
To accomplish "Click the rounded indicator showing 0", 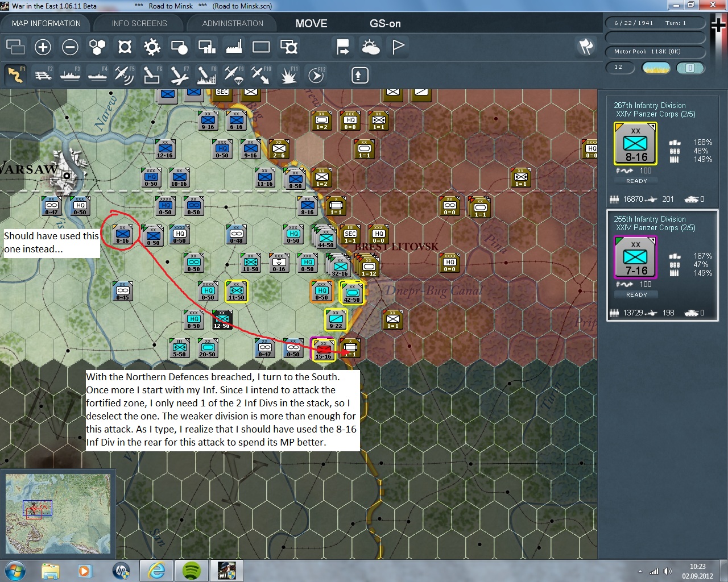I will click(690, 68).
